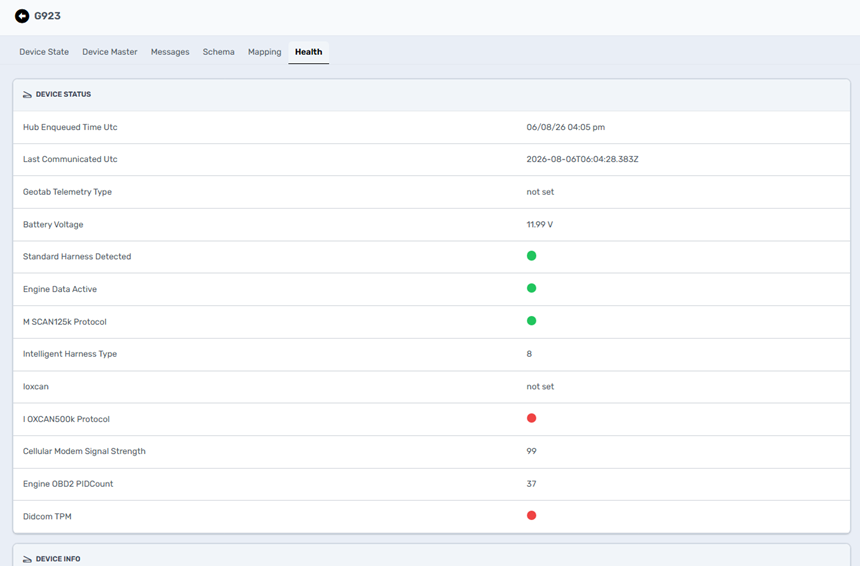Click the 11.99 V battery value
This screenshot has width=860, height=566.
540,224
